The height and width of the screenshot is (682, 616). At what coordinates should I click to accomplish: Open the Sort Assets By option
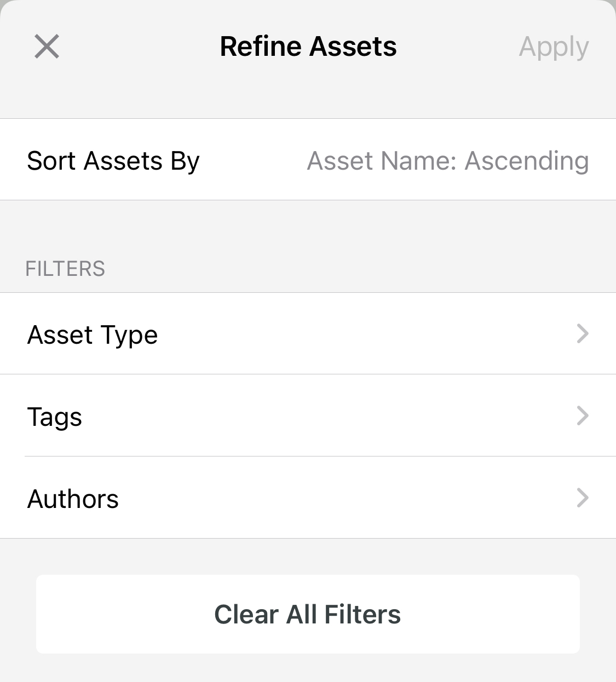pos(308,159)
